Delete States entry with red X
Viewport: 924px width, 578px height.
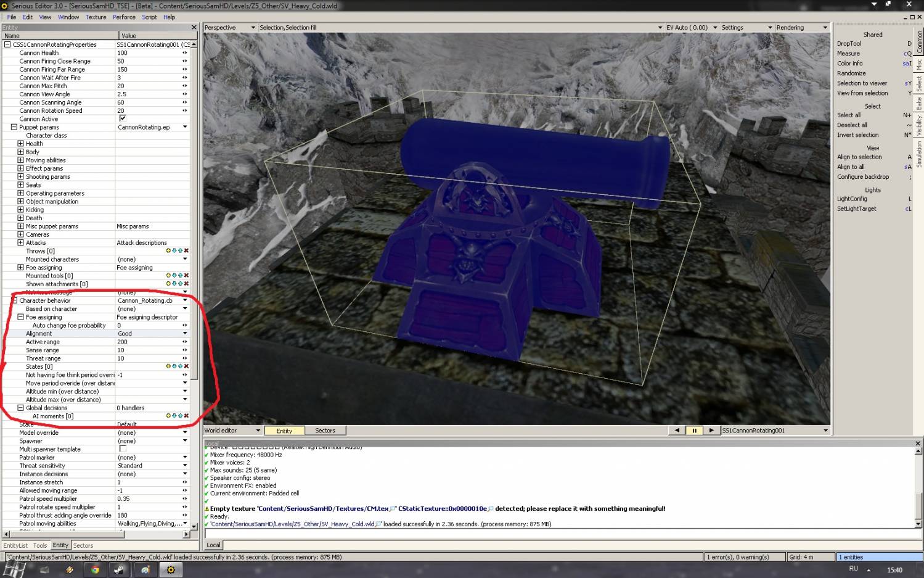tap(186, 366)
